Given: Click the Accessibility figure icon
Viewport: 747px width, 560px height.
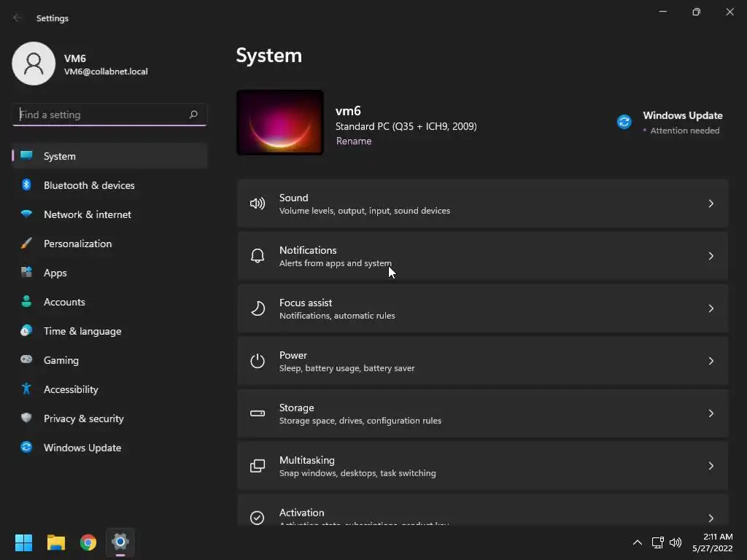Looking at the screenshot, I should coord(27,389).
